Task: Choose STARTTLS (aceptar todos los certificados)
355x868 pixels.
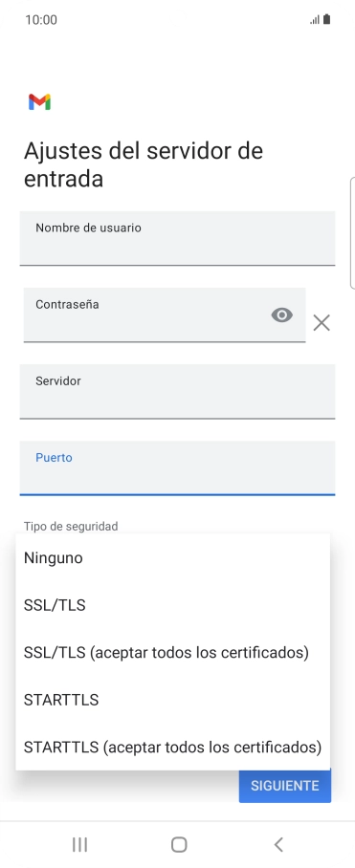Action: pyautogui.click(x=173, y=748)
